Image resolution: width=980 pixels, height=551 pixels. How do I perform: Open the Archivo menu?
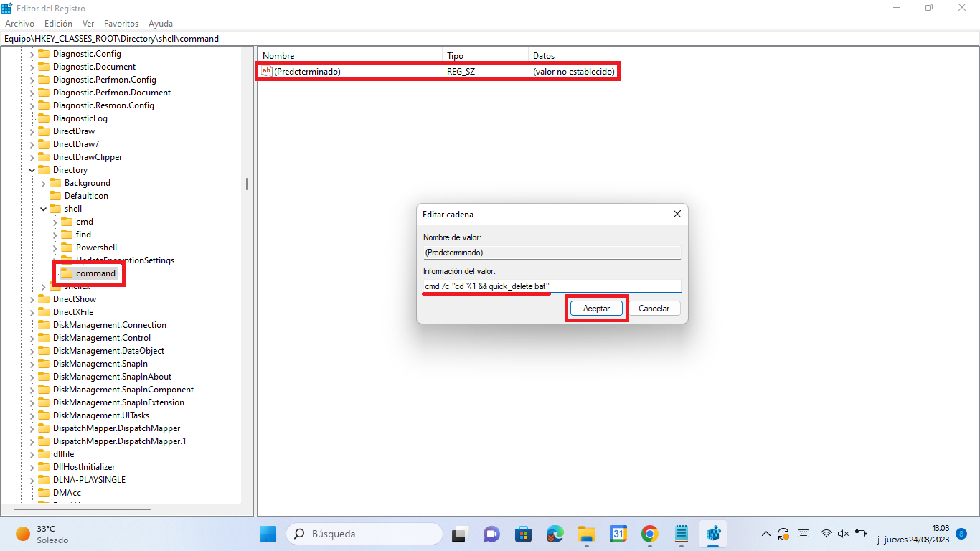pos(19,24)
